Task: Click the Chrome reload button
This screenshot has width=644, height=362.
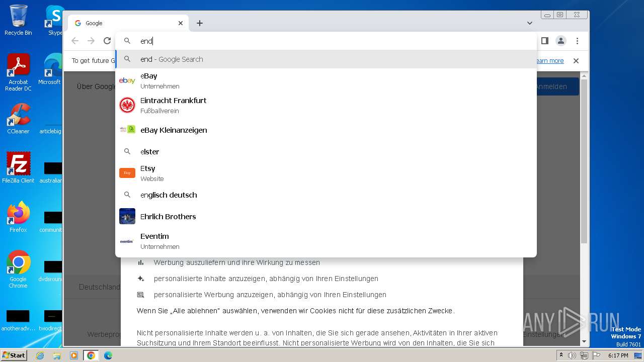Action: tap(107, 41)
